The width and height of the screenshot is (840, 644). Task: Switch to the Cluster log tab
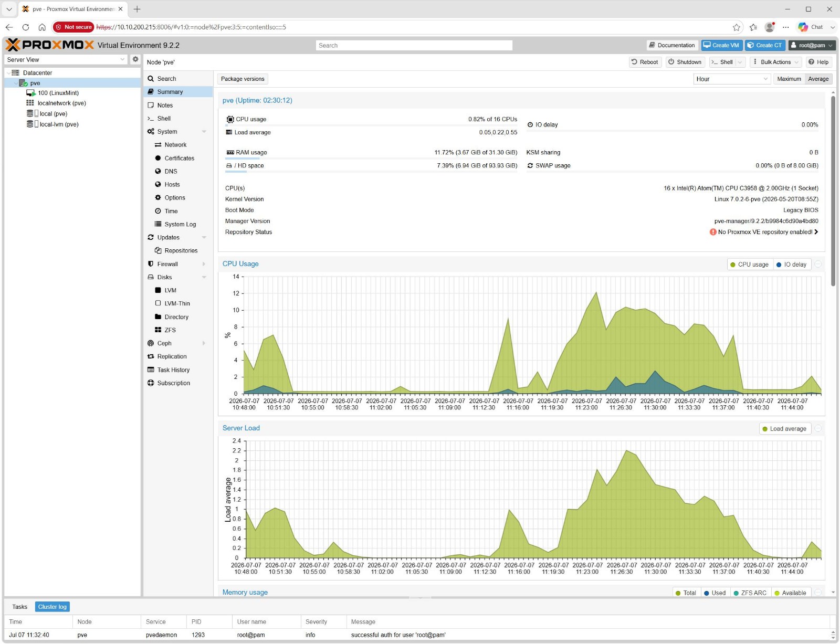pyautogui.click(x=52, y=607)
